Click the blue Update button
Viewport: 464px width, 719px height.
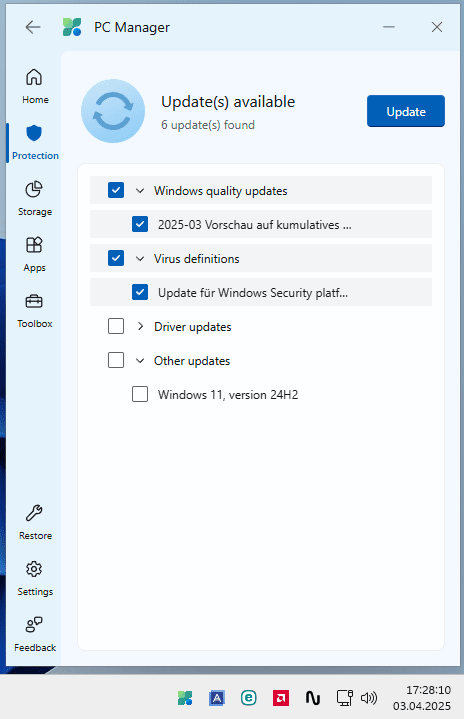point(406,111)
